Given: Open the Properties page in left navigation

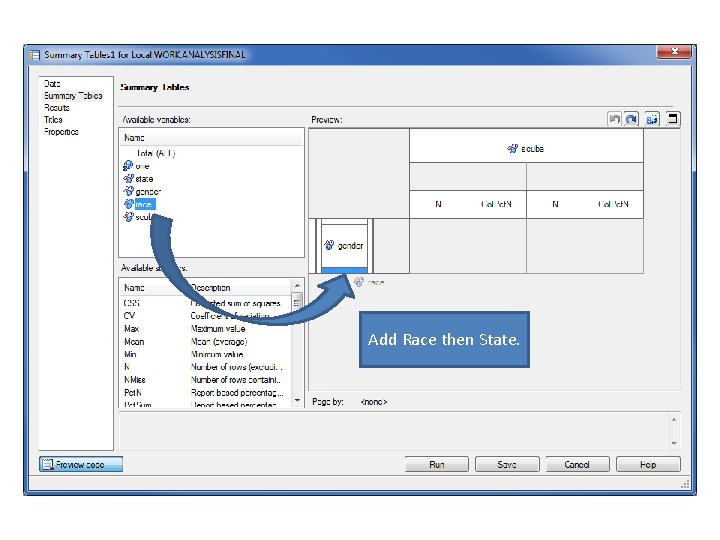Looking at the screenshot, I should 61,131.
